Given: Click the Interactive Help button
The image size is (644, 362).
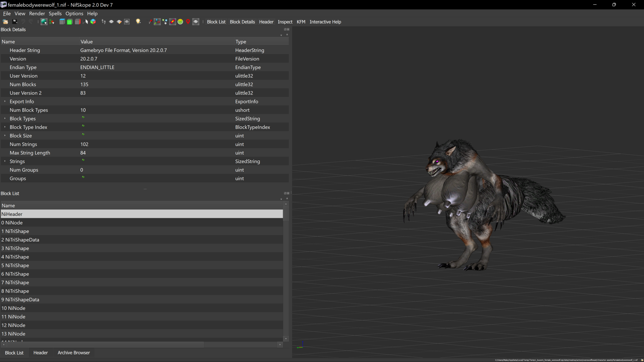Looking at the screenshot, I should click(325, 22).
